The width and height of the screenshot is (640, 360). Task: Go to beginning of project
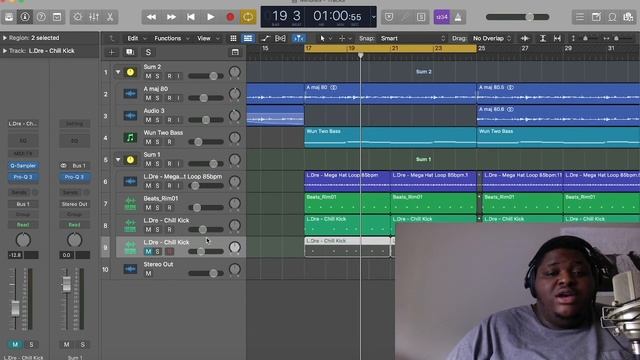[x=191, y=17]
